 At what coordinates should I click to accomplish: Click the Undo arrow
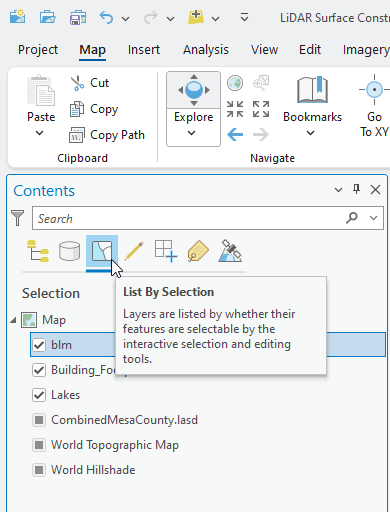pyautogui.click(x=106, y=17)
